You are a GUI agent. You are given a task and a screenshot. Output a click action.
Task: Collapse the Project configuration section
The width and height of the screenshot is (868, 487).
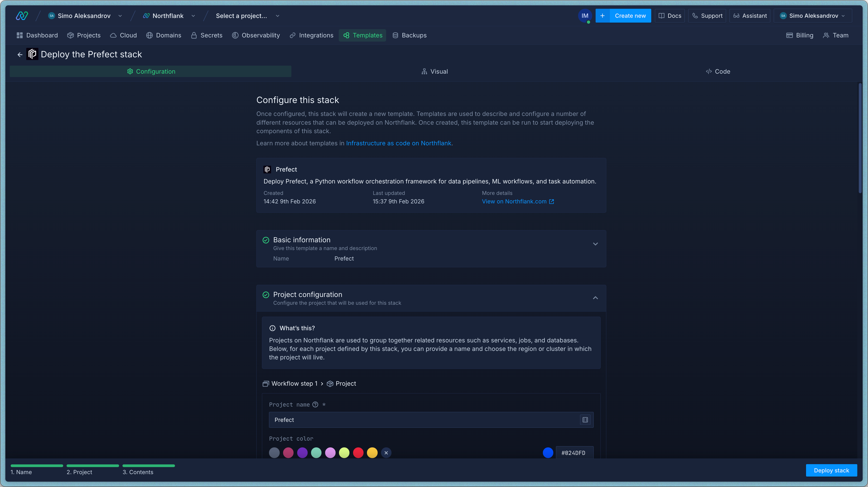(595, 298)
